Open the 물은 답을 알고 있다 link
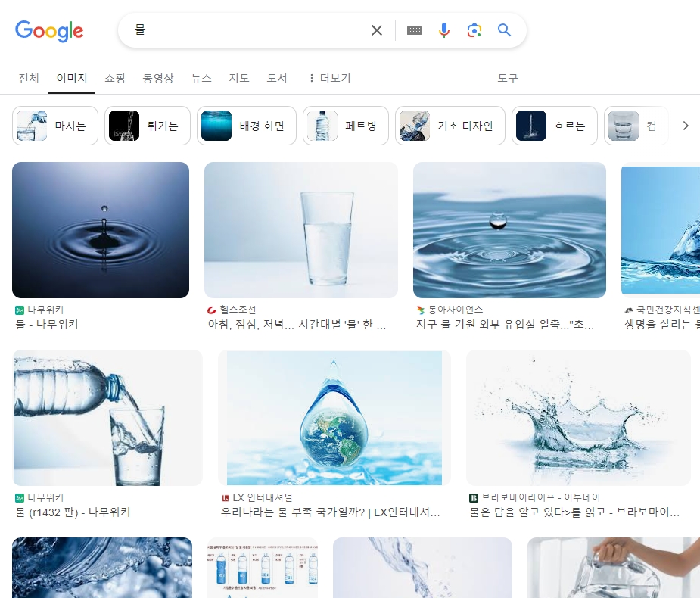The width and height of the screenshot is (700, 598). [574, 512]
